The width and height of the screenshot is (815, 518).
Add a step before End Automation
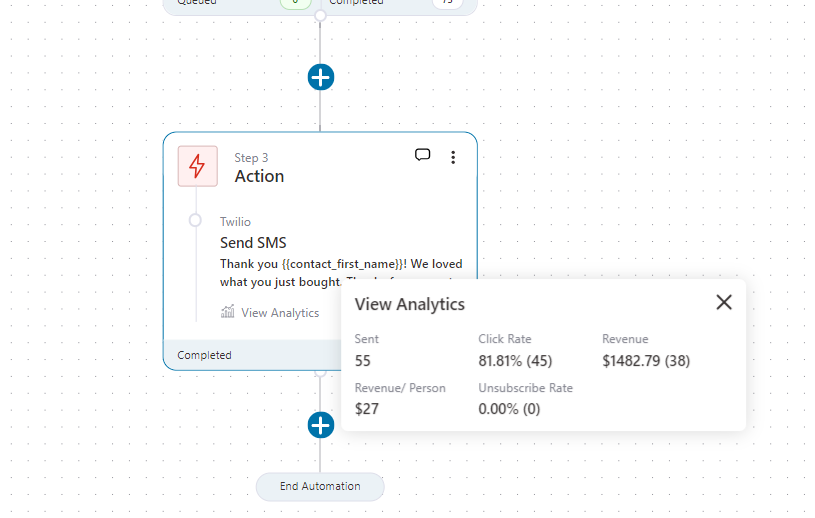[321, 425]
